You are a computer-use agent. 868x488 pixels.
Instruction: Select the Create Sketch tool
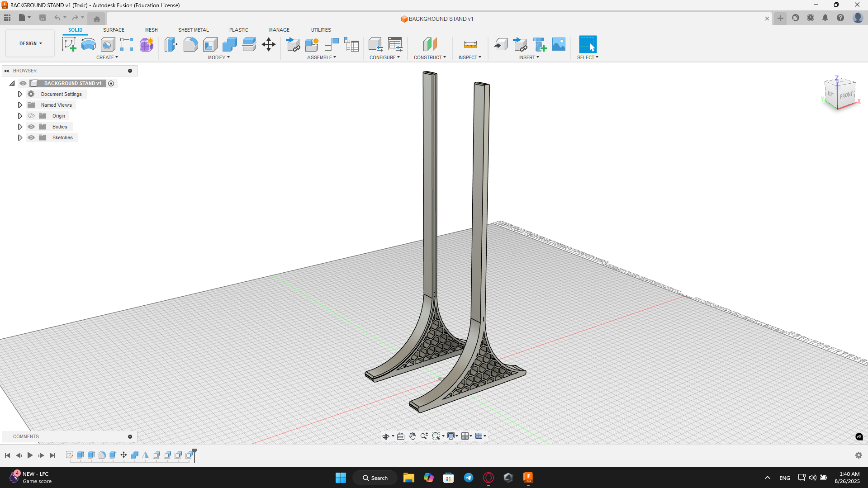(69, 44)
